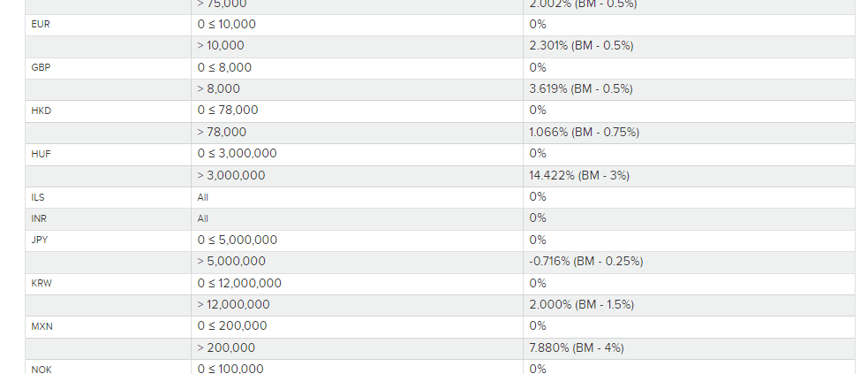Select the GBP currency cell
Screen dimensions: 868x374
tap(41, 68)
